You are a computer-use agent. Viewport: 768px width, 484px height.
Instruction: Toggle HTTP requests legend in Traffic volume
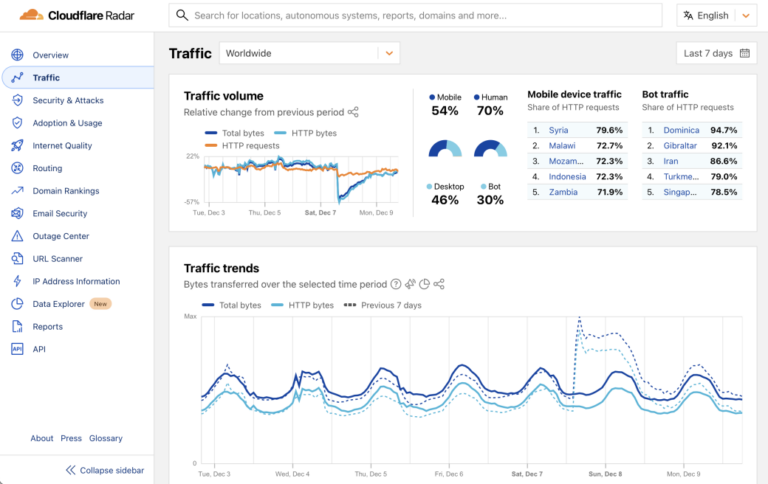click(242, 145)
